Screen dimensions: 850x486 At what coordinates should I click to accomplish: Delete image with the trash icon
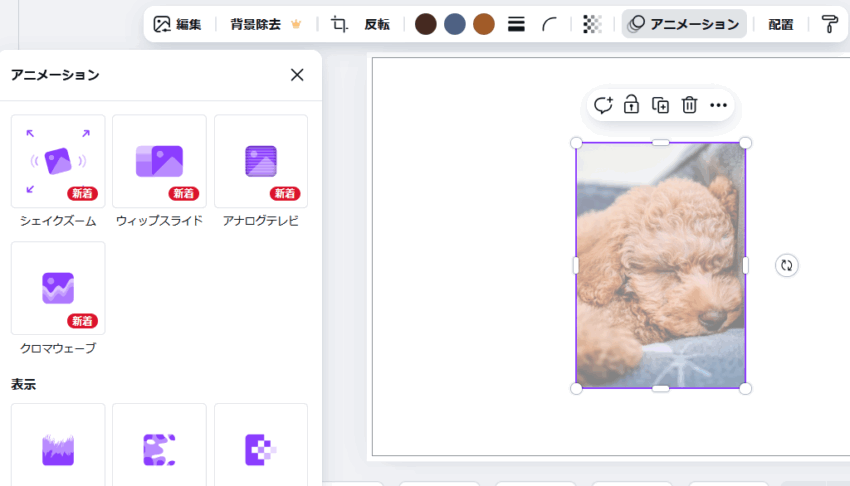(689, 105)
